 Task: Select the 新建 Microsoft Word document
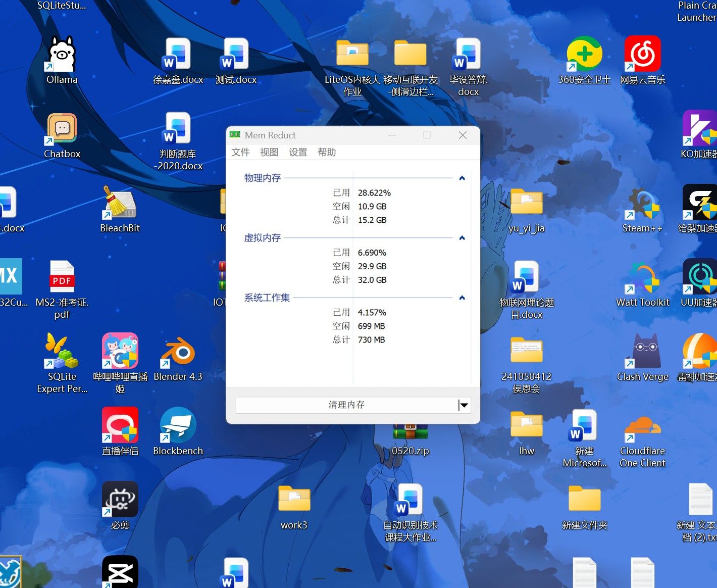pos(585,438)
